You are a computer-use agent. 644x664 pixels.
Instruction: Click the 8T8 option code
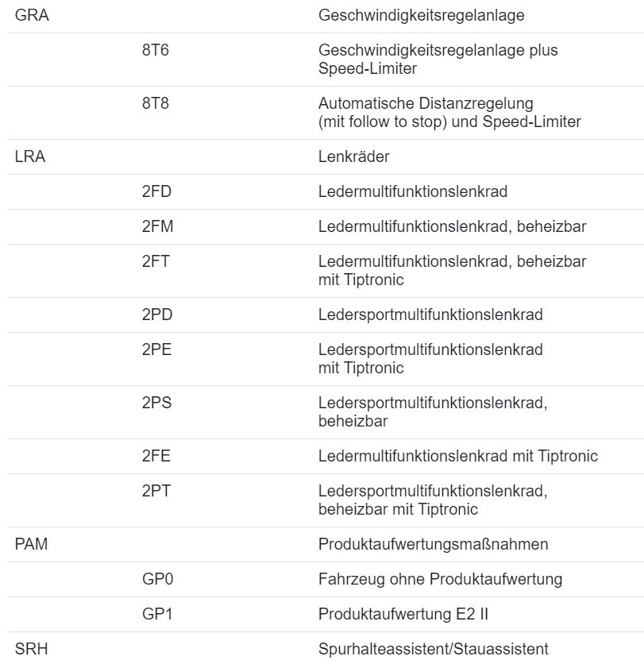(x=155, y=104)
